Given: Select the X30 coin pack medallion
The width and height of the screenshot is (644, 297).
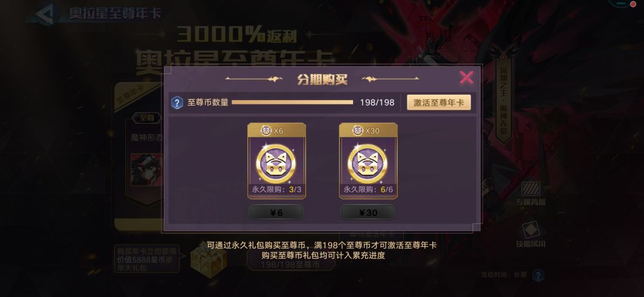Looking at the screenshot, I should 367,163.
